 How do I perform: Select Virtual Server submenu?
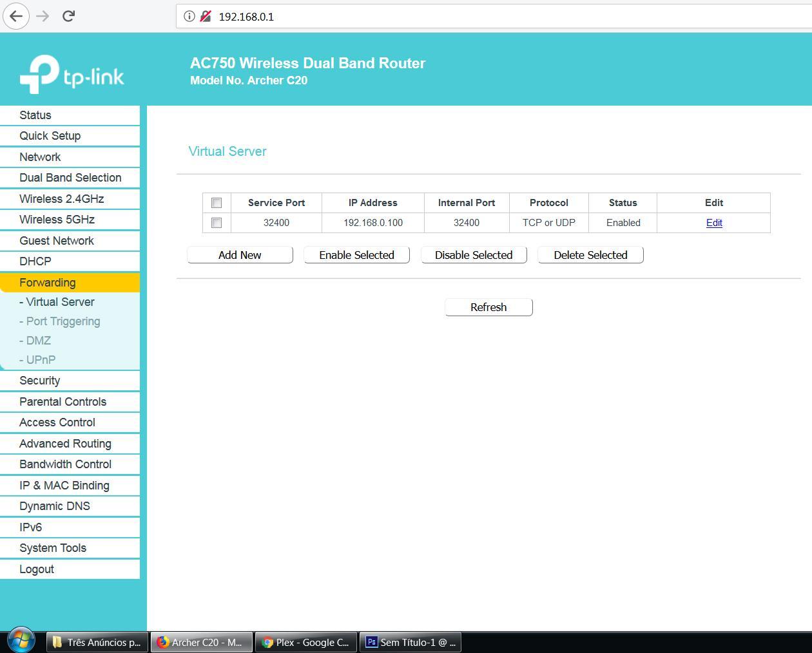57,302
